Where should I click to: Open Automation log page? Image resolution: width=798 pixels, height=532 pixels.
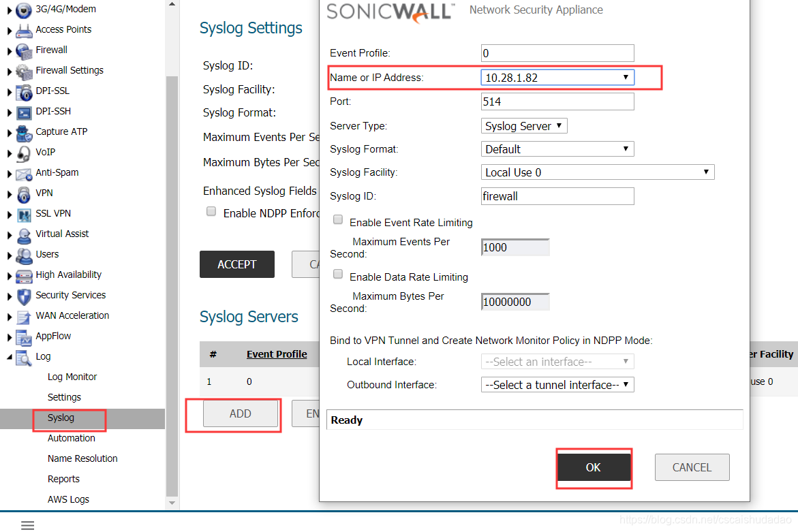point(72,438)
